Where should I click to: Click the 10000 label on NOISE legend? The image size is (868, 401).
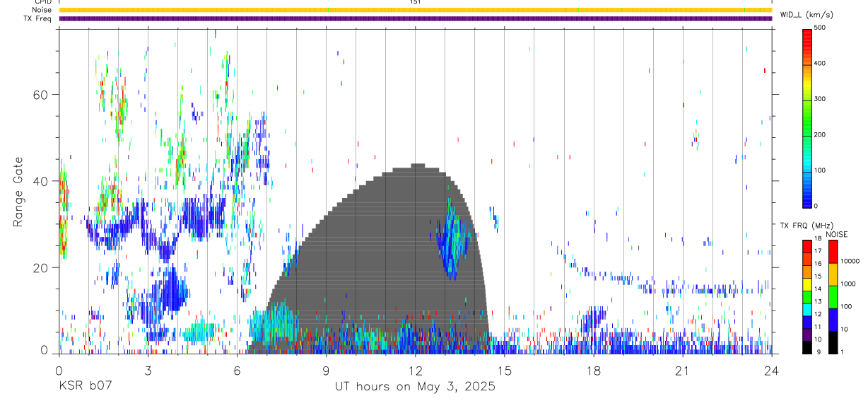850,261
